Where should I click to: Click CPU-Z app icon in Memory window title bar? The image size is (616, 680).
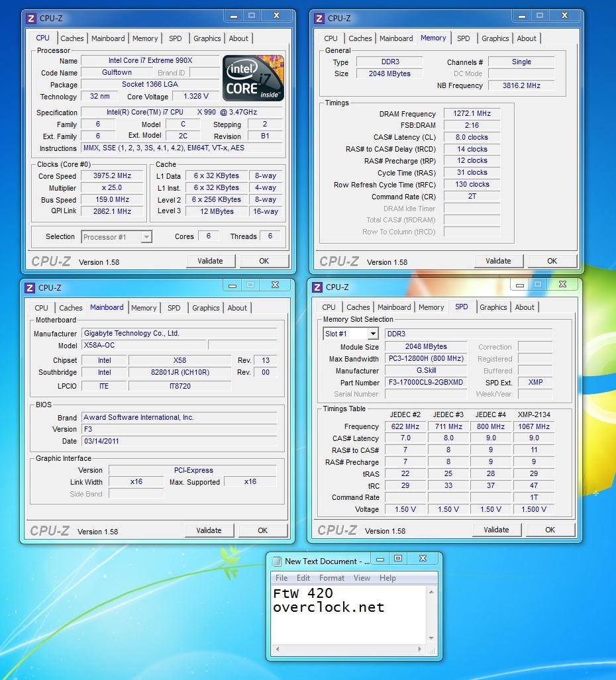[x=319, y=19]
